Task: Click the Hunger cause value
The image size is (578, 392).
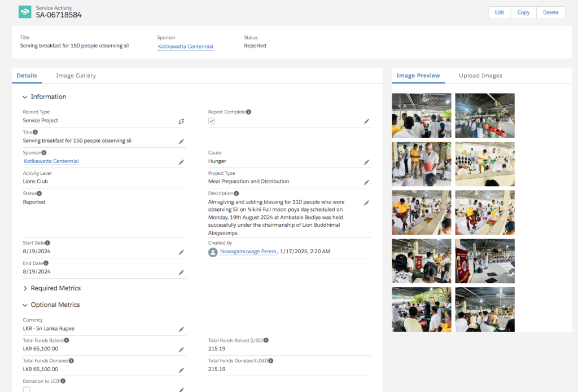Action: (x=217, y=161)
